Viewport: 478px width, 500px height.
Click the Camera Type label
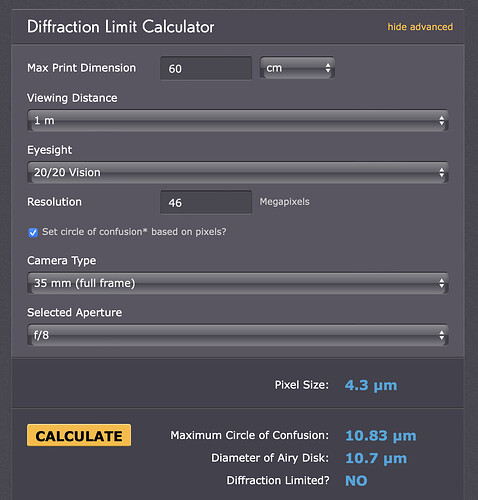62,261
